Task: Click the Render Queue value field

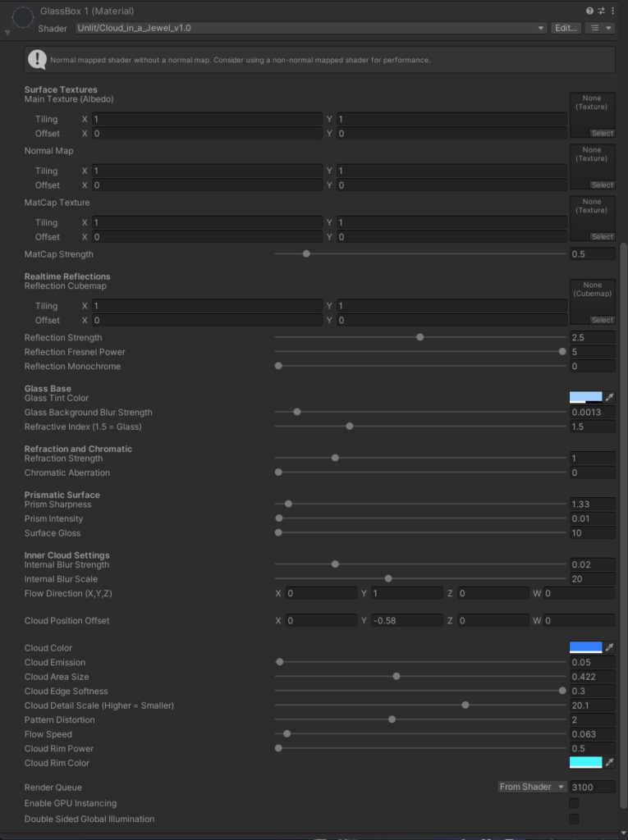Action: point(593,787)
